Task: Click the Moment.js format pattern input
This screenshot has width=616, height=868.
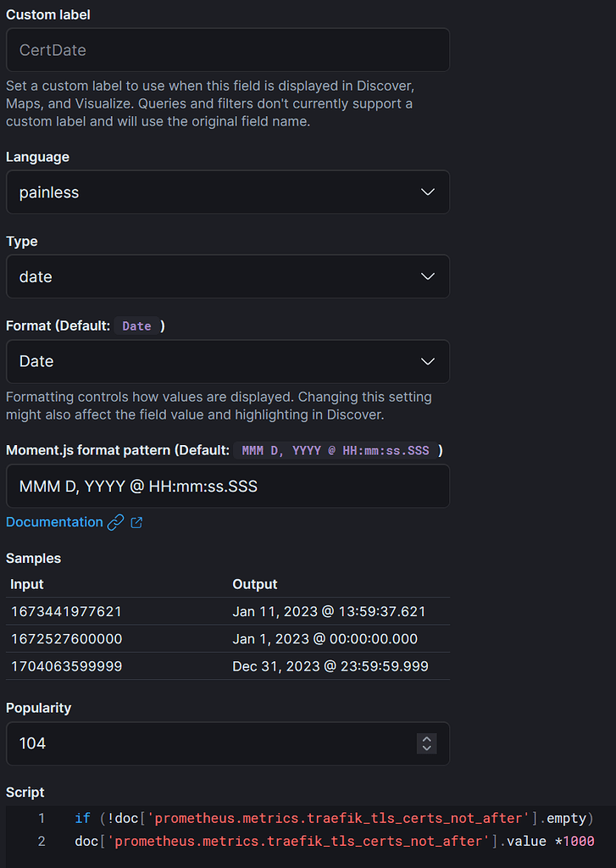Action: point(228,486)
